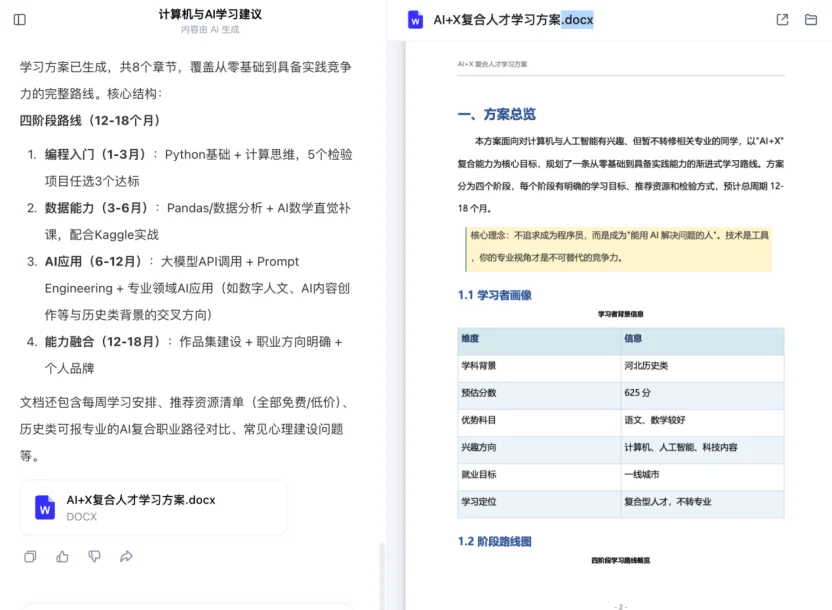Click table cell 语文、数学较好
The image size is (832, 610).
pos(703,423)
